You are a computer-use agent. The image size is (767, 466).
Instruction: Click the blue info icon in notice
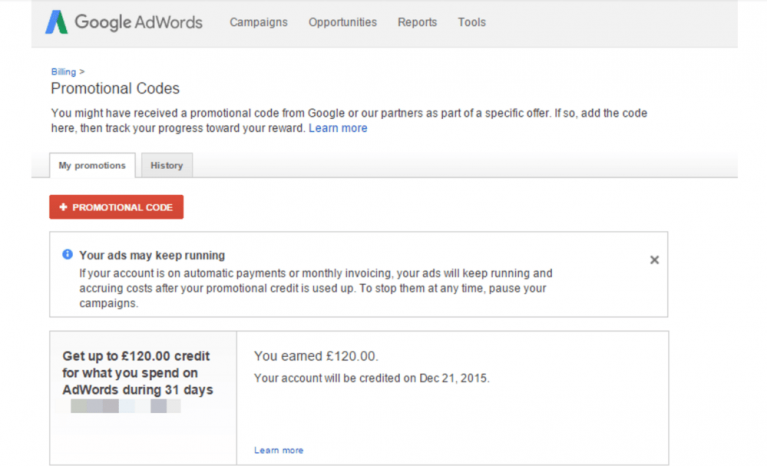(68, 254)
